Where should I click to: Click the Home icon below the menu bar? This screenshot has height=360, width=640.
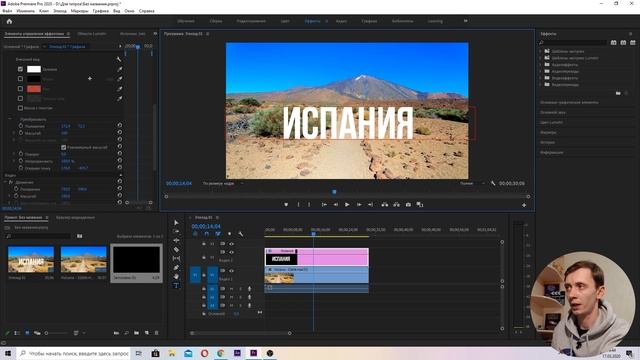[x=9, y=21]
